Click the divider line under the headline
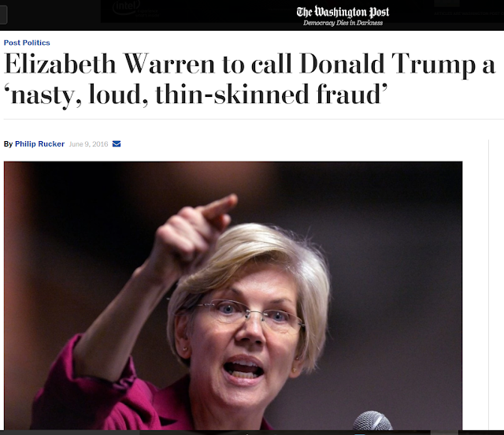504x435 pixels. click(x=254, y=119)
